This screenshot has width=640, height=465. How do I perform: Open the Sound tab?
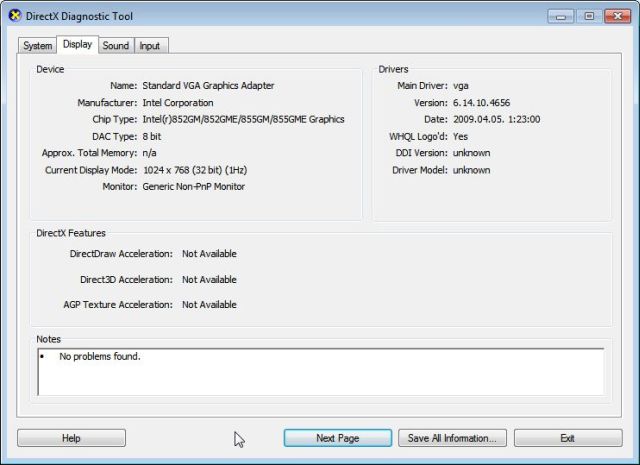pyautogui.click(x=116, y=46)
